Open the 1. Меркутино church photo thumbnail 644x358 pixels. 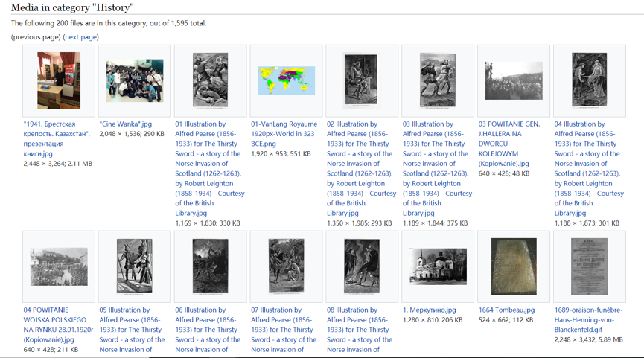438,266
